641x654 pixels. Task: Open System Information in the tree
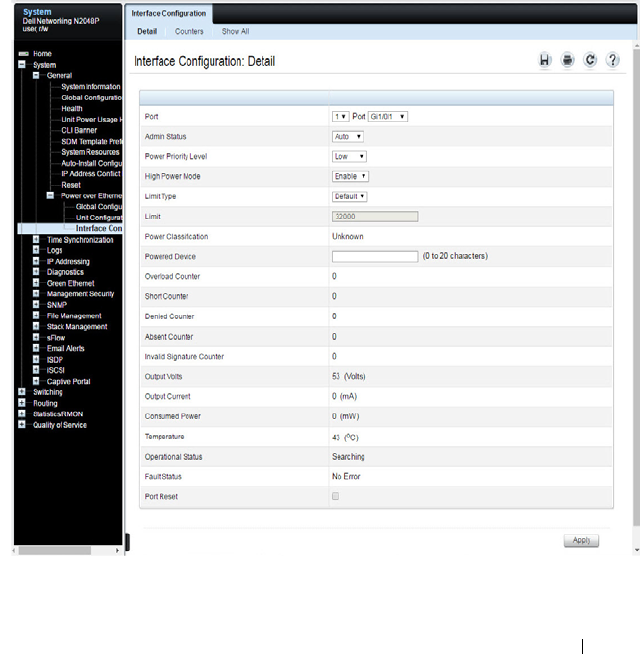point(91,87)
